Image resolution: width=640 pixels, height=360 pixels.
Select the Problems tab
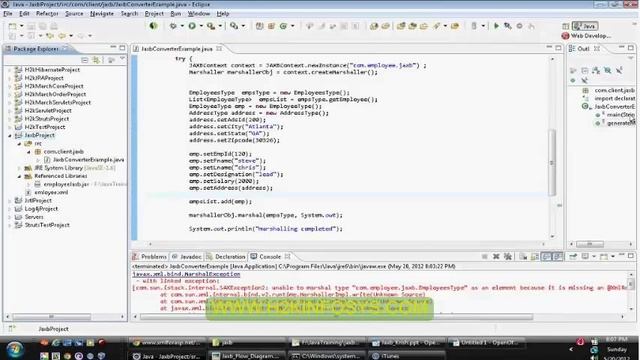pos(149,257)
